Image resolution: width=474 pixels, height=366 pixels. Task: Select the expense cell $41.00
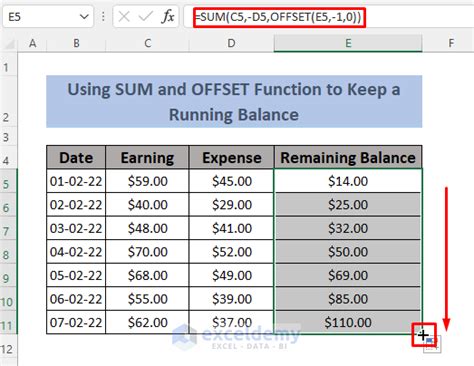click(x=231, y=228)
